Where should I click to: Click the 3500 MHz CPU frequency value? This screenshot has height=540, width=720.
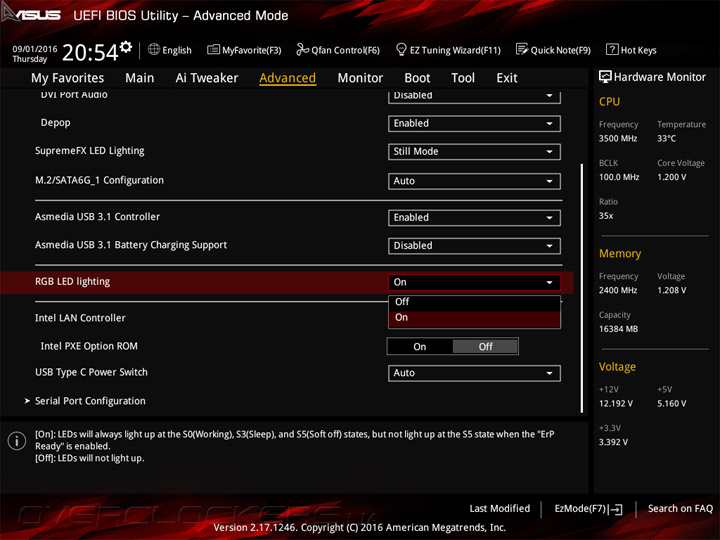click(x=618, y=138)
